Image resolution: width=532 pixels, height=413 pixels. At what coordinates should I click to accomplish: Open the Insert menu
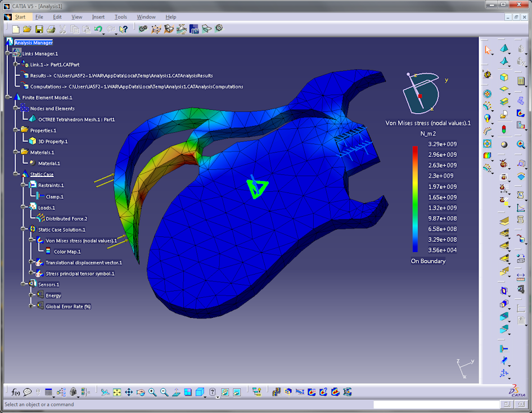tap(98, 17)
